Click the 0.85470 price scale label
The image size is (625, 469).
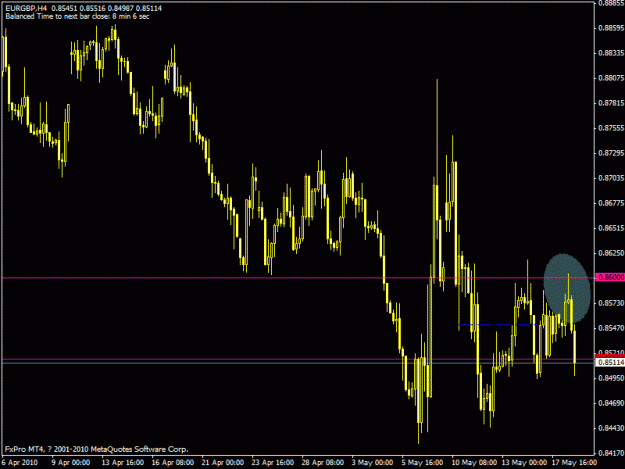tap(611, 328)
